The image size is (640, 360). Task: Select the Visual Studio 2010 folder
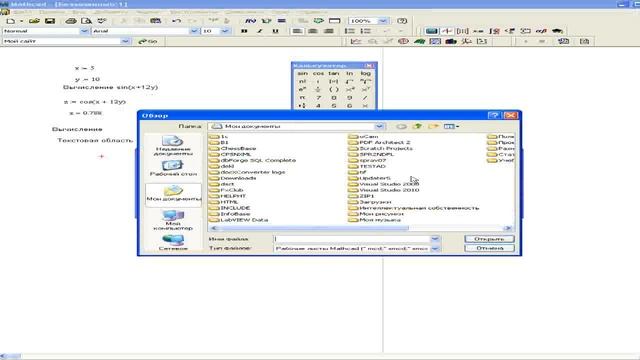[384, 190]
